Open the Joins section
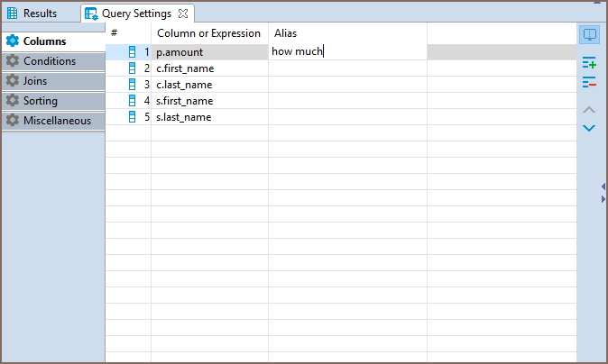 (53, 81)
